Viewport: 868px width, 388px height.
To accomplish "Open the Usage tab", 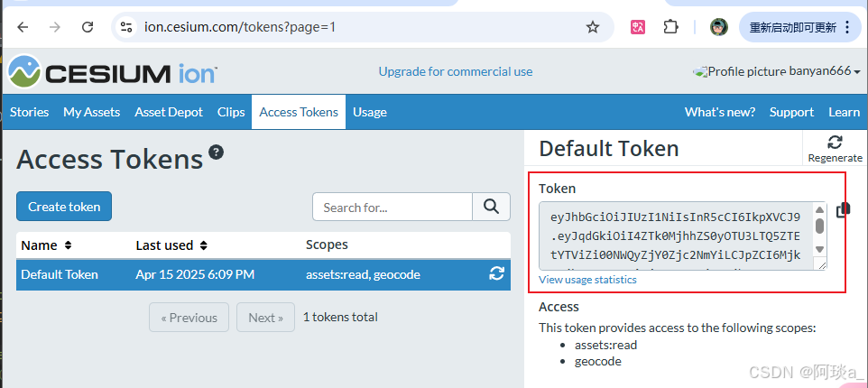I will click(370, 112).
